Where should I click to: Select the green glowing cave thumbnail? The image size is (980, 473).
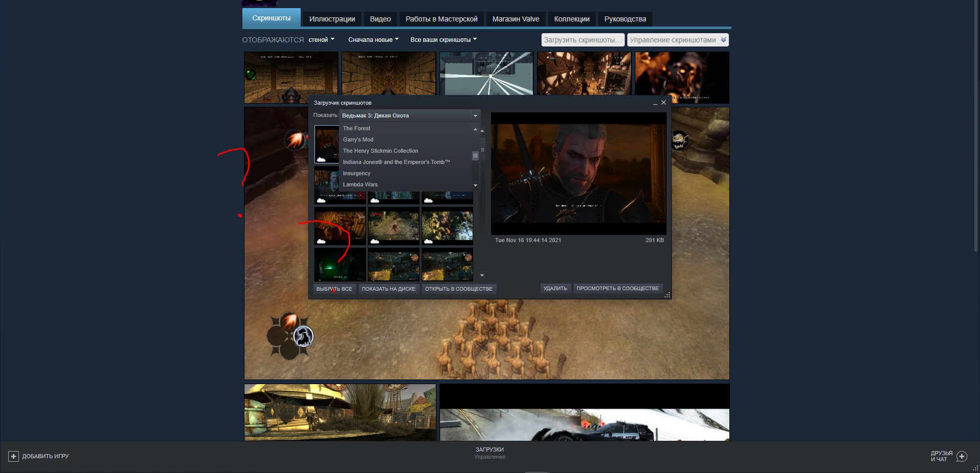tap(340, 265)
